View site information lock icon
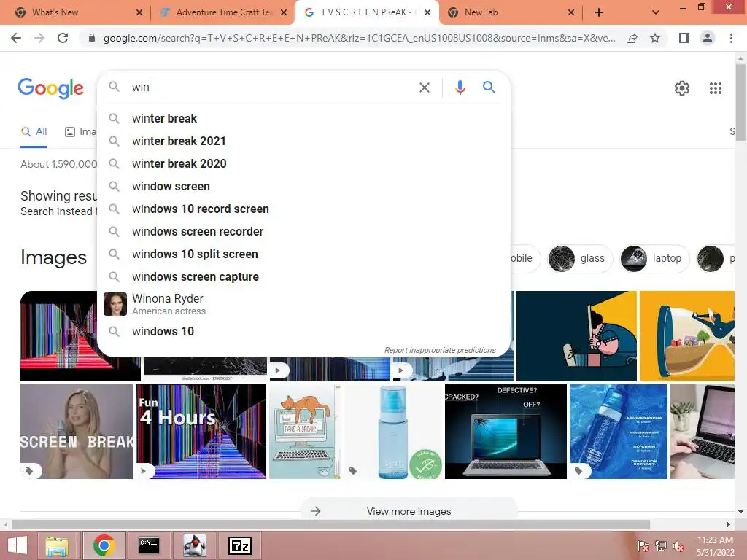This screenshot has width=747, height=560. coord(91,38)
